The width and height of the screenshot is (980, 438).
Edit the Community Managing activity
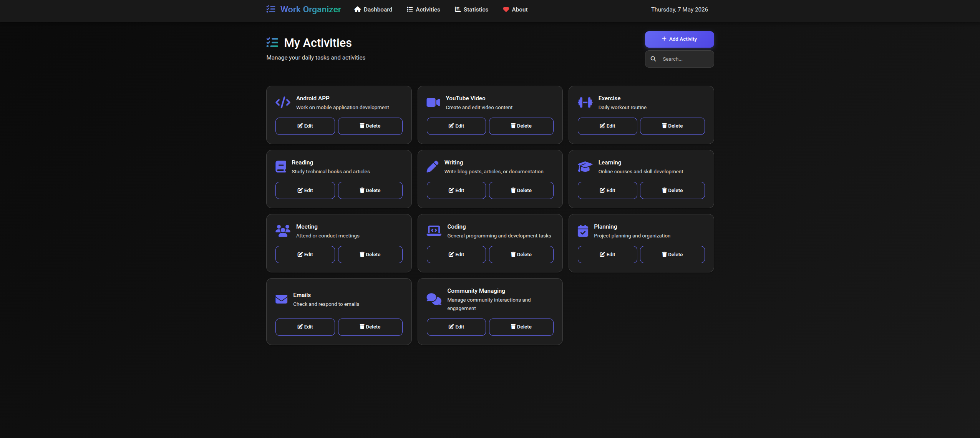[456, 327]
